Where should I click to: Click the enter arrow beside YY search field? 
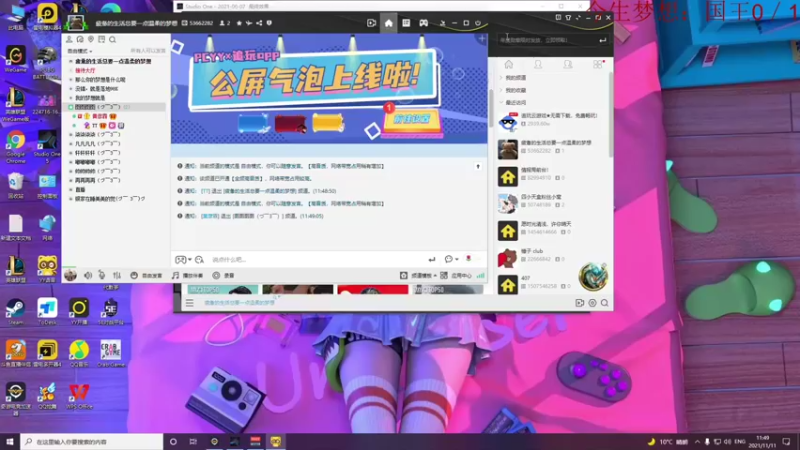click(x=603, y=40)
